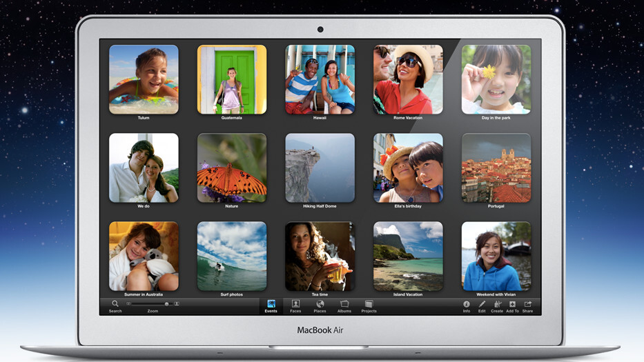Switch to the Places view
This screenshot has height=362, width=644.
(320, 304)
